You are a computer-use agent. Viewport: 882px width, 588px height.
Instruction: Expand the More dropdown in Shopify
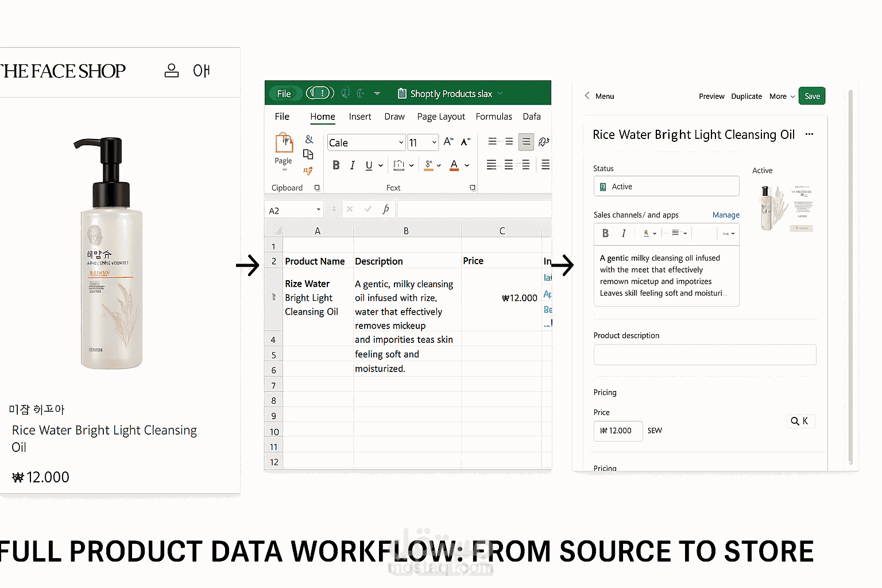tap(782, 96)
